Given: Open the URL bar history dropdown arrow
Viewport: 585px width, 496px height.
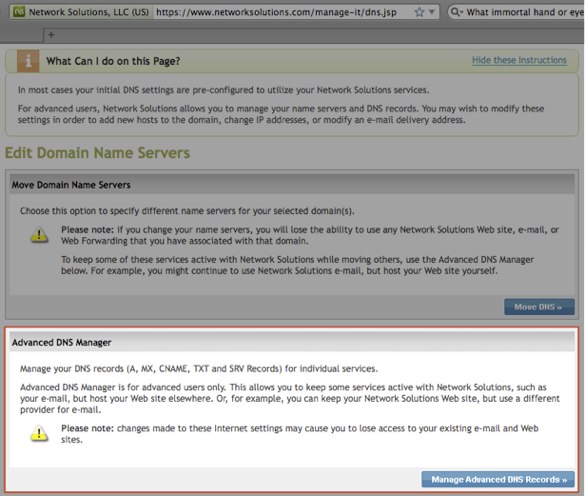Looking at the screenshot, I should 432,12.
